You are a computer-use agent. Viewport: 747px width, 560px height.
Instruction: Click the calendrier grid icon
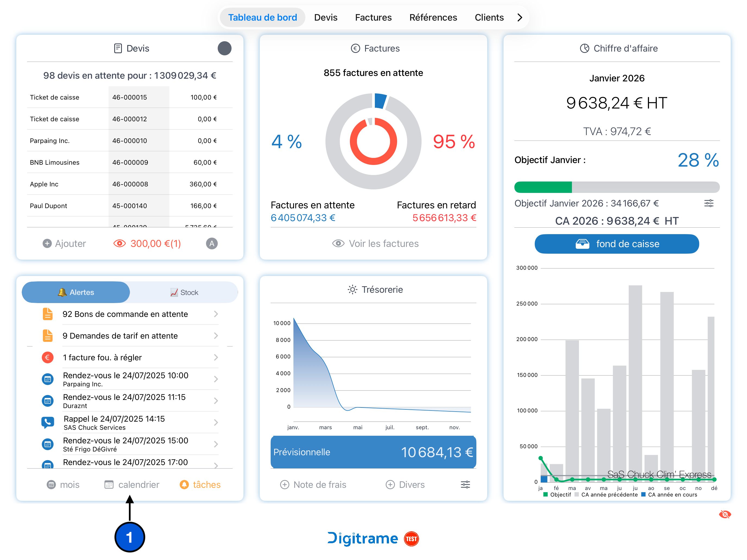[x=109, y=485]
